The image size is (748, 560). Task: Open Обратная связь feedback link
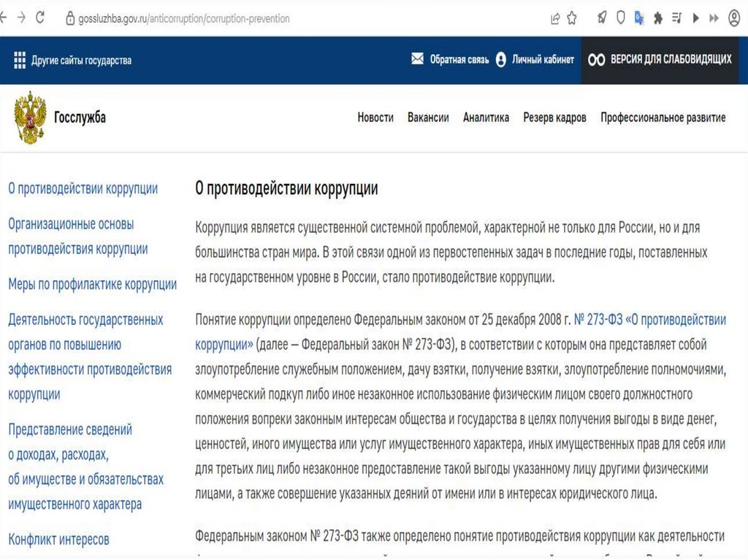coord(450,60)
